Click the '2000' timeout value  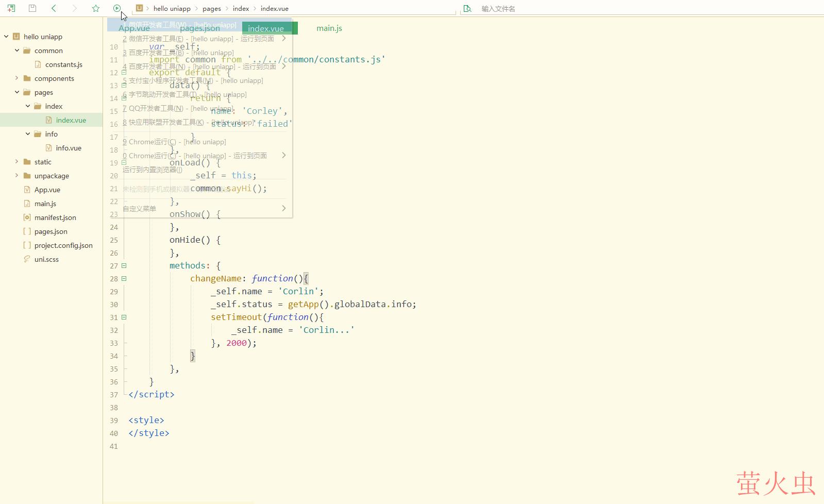coord(237,343)
